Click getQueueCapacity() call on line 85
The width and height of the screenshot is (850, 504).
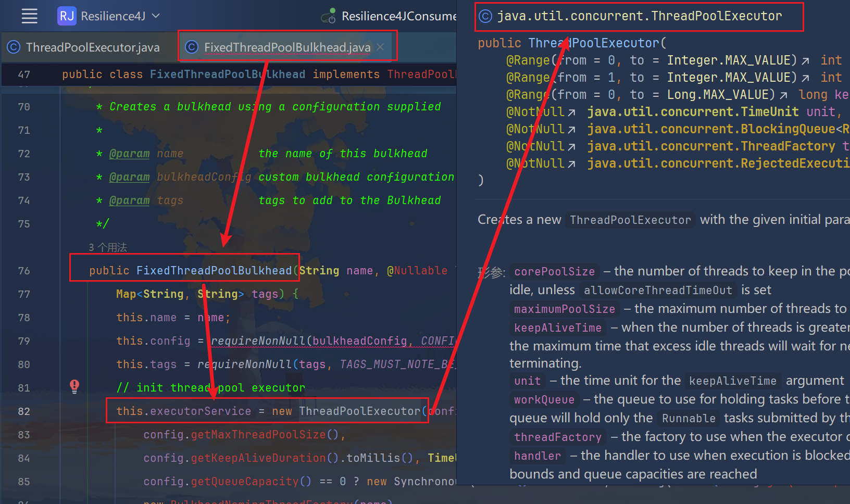[251, 482]
